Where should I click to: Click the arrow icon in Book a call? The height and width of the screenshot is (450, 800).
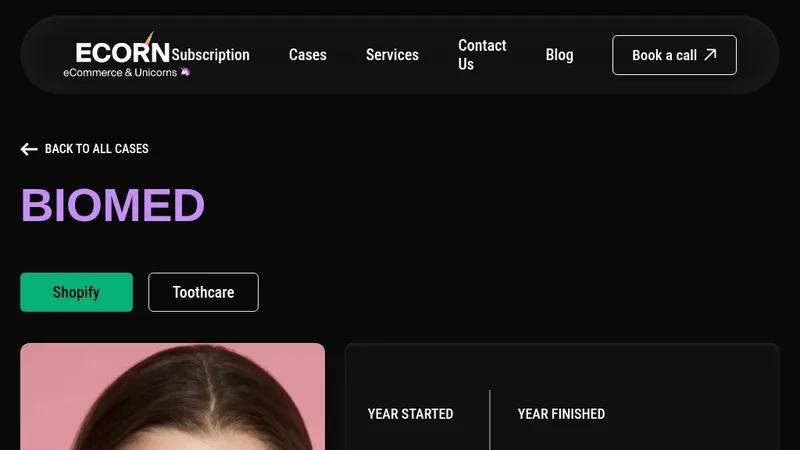click(x=710, y=55)
